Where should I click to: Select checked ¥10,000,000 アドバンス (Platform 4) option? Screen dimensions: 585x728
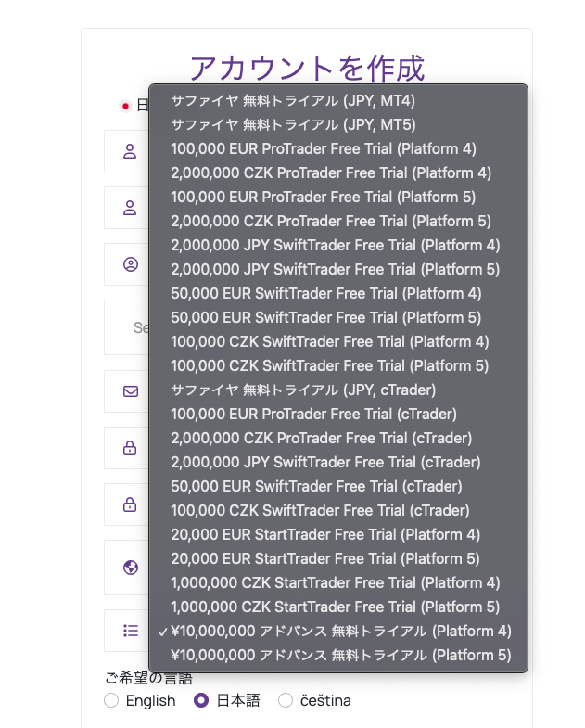click(338, 631)
